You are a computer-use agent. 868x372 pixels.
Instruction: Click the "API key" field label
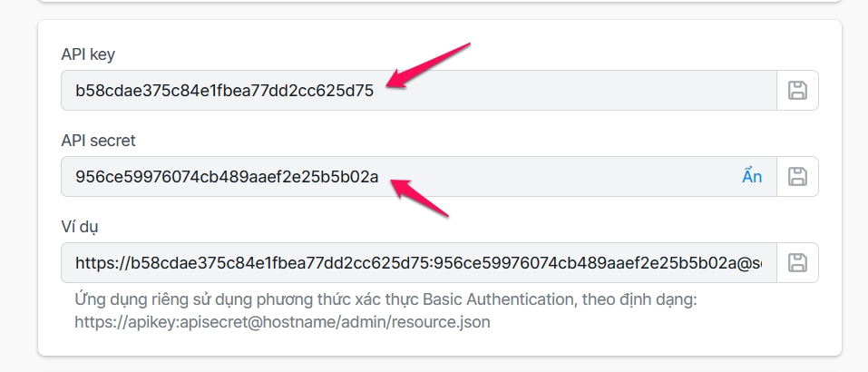pyautogui.click(x=88, y=54)
